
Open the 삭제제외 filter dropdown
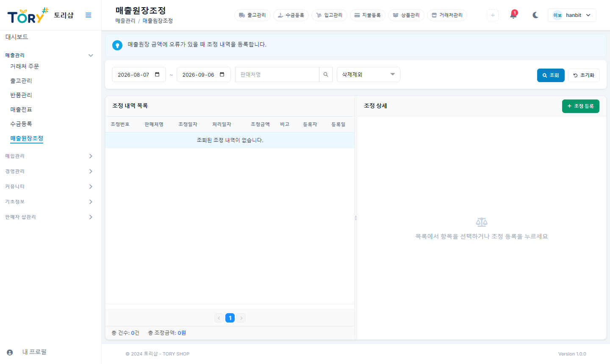point(369,74)
